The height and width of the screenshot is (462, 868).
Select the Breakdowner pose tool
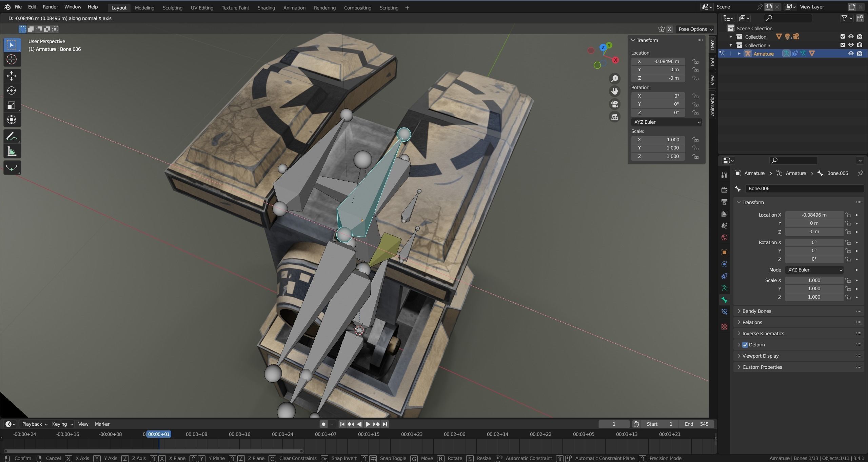coord(12,168)
